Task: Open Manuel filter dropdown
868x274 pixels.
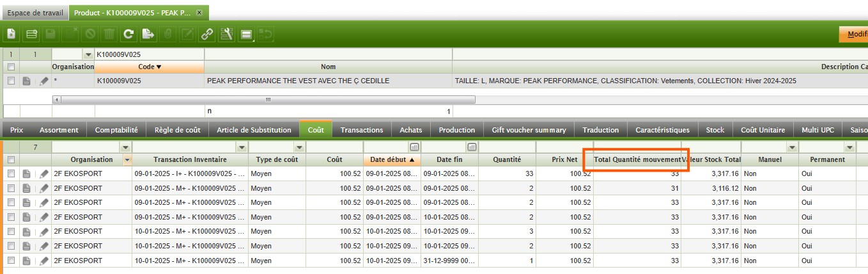Action: [792, 147]
